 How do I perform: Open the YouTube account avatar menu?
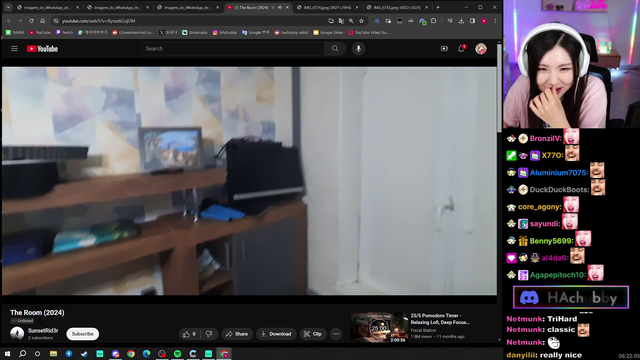pyautogui.click(x=481, y=49)
